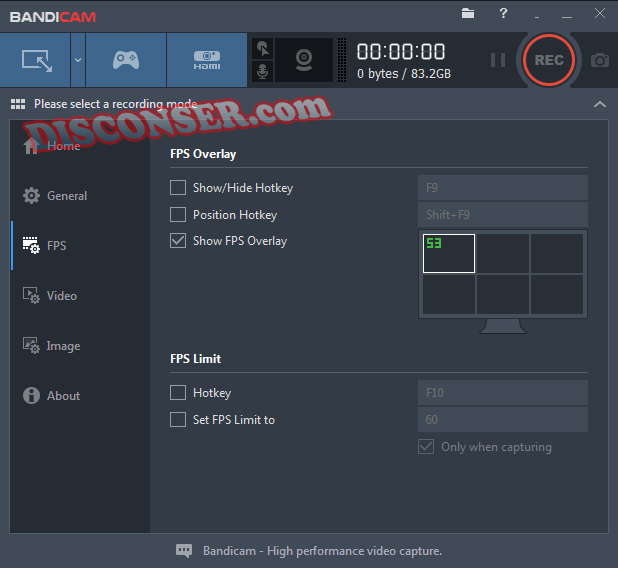Viewport: 618px width, 568px height.
Task: Click the pause recording button
Action: [498, 60]
